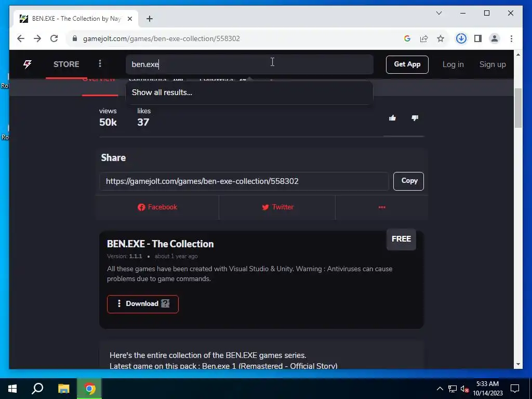Click the Share heading
532x399 pixels.
pyautogui.click(x=113, y=158)
